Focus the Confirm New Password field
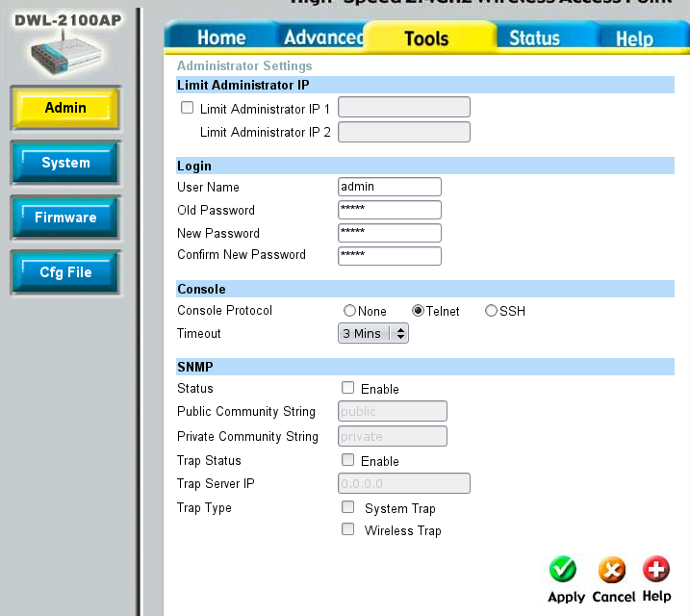Viewport: 690px width, 616px height. (x=390, y=256)
